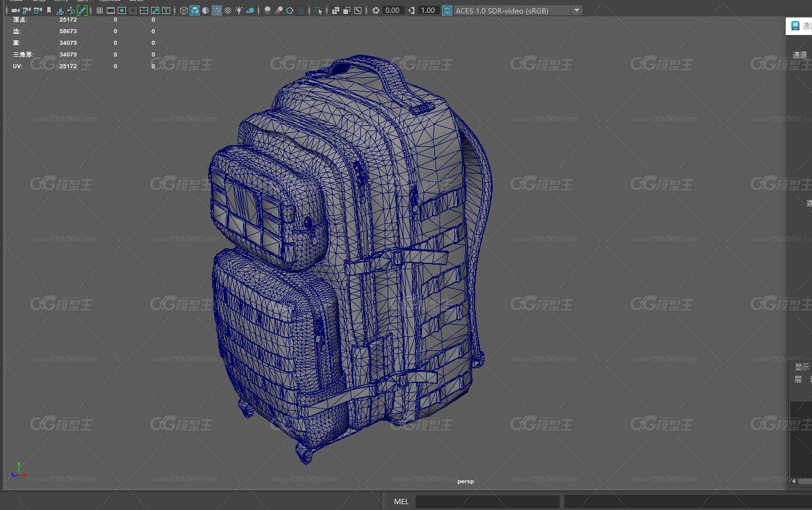812x510 pixels.
Task: Toggle 2D pan/zoom icon
Action: pos(71,10)
